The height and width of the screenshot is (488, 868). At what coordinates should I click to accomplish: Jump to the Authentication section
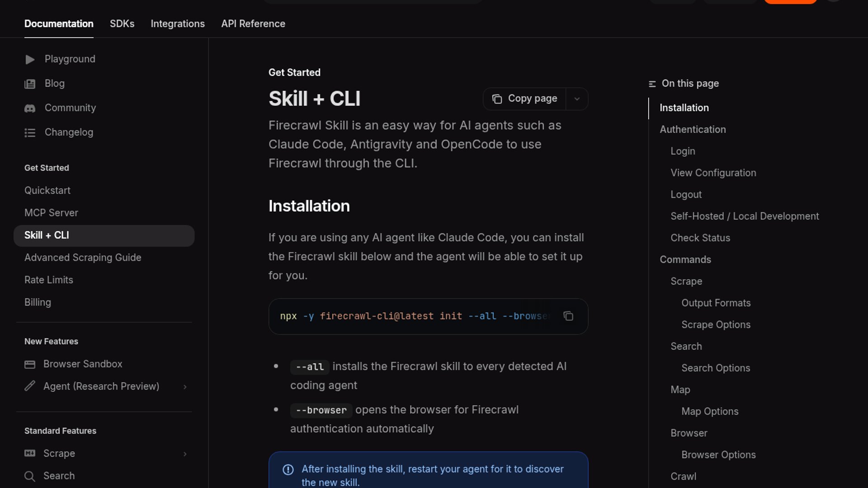coord(693,130)
